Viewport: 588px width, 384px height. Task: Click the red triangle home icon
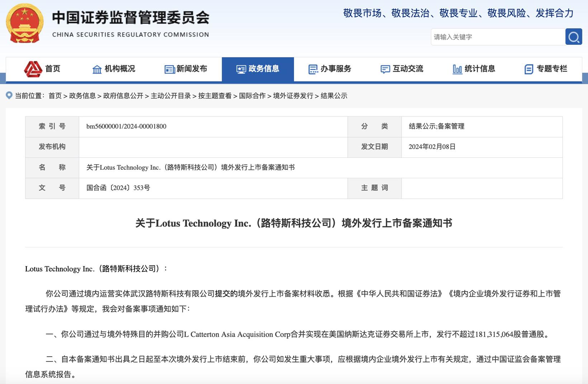click(x=33, y=69)
